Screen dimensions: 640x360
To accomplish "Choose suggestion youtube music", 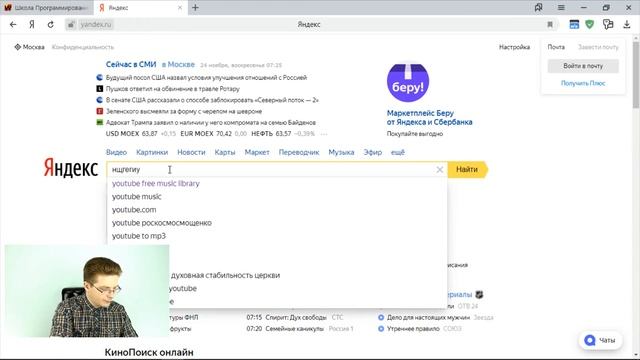I will click(x=137, y=196).
